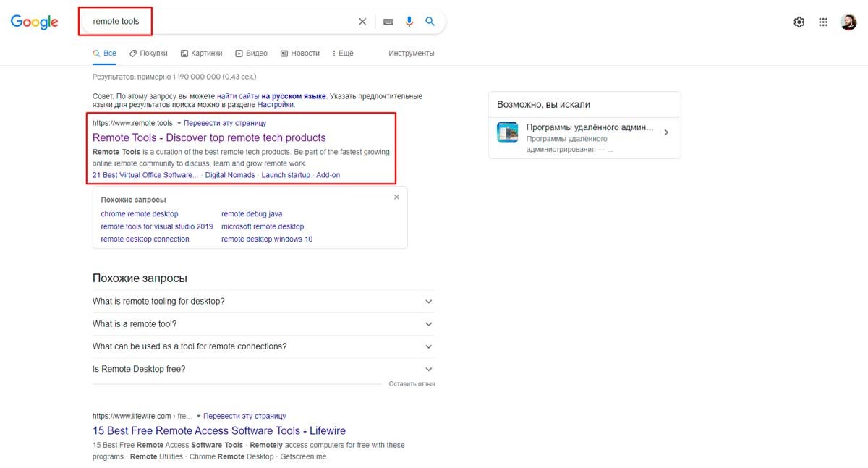
Task: Search 'remote debug java' suggestion
Action: coord(252,214)
